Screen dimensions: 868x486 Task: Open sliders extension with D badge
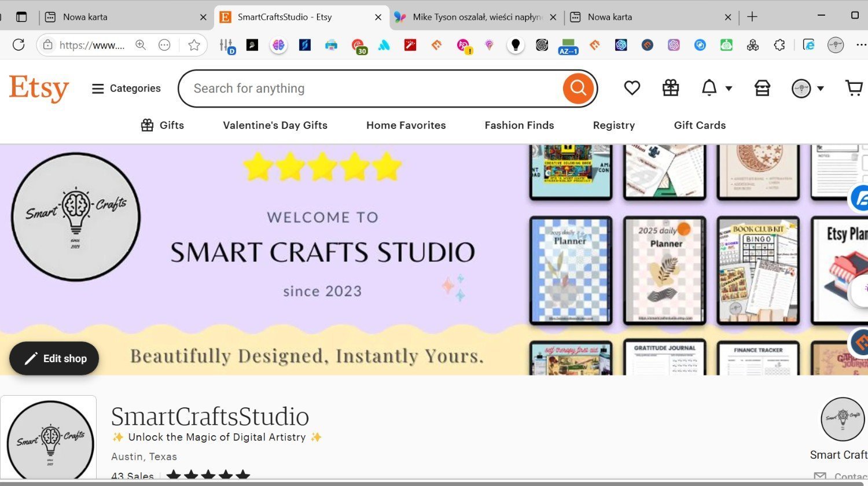click(226, 45)
